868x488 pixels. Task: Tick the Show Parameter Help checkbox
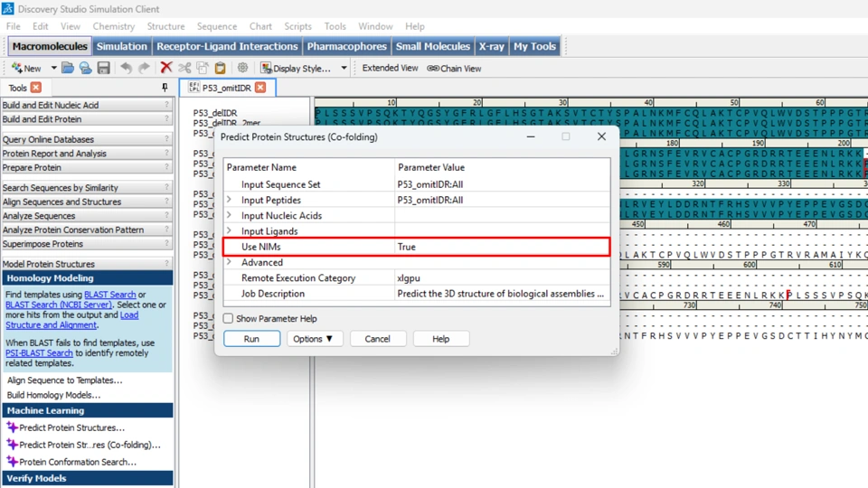coord(228,319)
